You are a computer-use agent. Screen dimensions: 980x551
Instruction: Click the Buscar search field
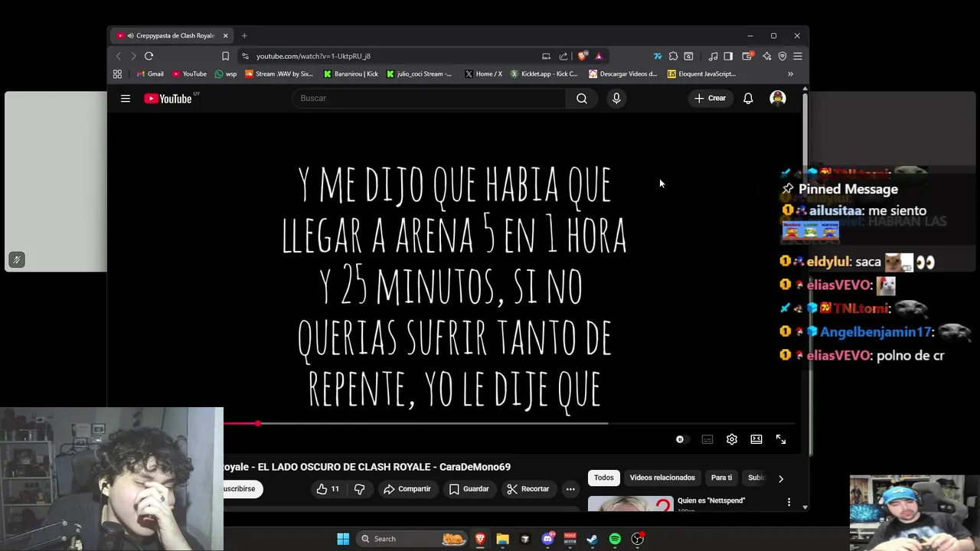[x=429, y=98]
